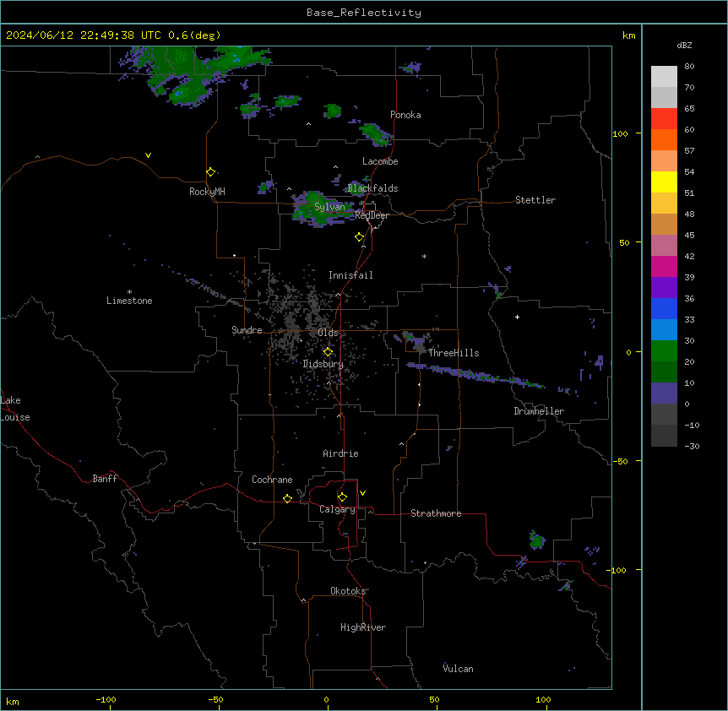Click the green storm cell east of Strathmore
The height and width of the screenshot is (711, 728).
pyautogui.click(x=537, y=540)
